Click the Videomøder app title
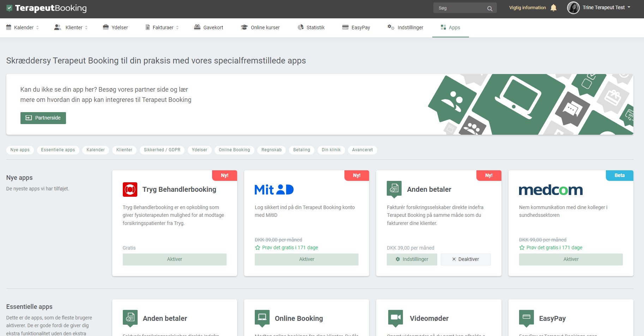The height and width of the screenshot is (336, 644). tap(429, 318)
